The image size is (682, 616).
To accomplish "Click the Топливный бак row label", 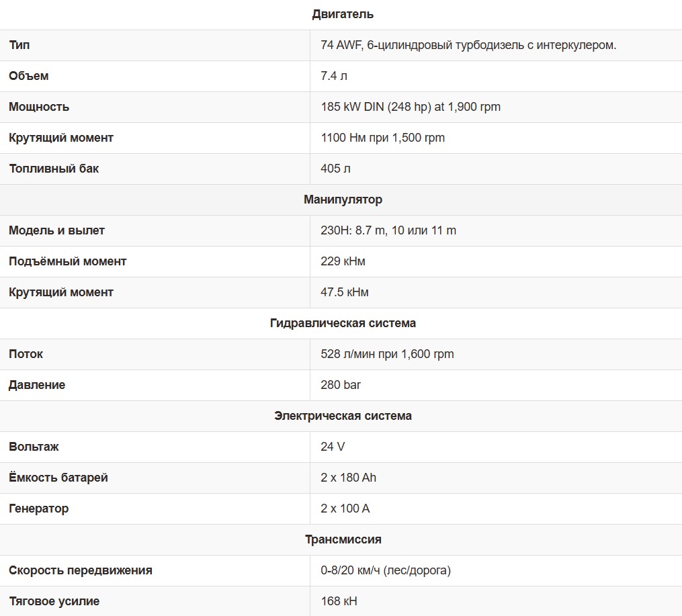I will tap(54, 169).
